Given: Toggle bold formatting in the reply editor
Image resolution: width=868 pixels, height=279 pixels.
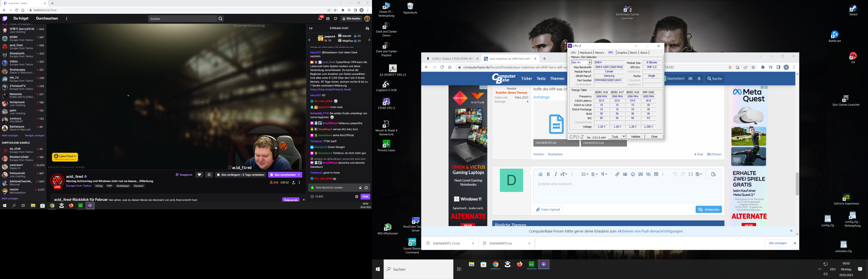Looking at the screenshot, I should [548, 174].
